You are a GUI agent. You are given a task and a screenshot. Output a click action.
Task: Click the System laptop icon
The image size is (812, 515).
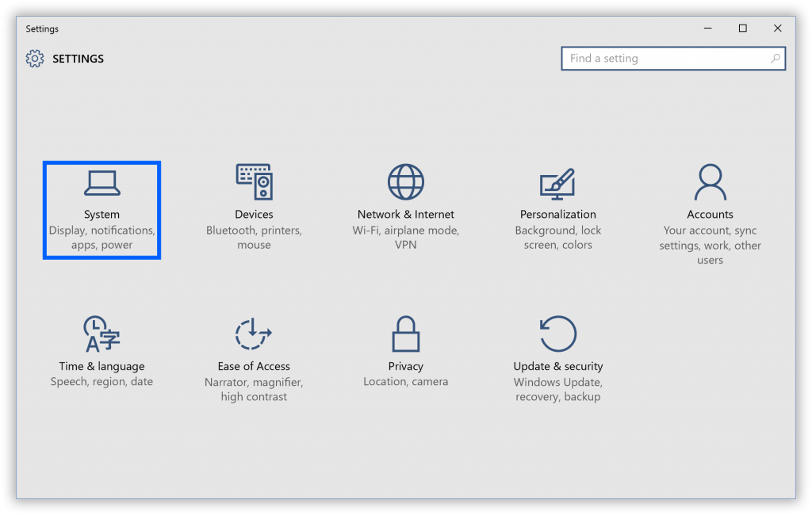[x=101, y=183]
